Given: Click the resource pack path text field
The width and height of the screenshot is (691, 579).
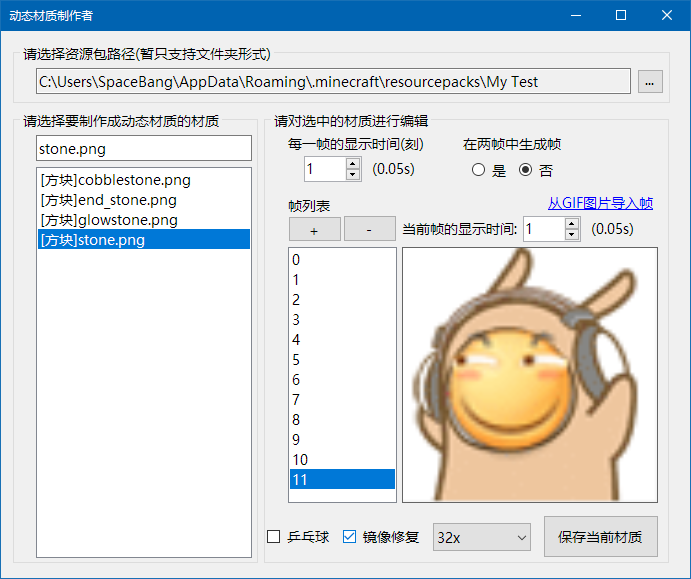Looking at the screenshot, I should (x=333, y=81).
